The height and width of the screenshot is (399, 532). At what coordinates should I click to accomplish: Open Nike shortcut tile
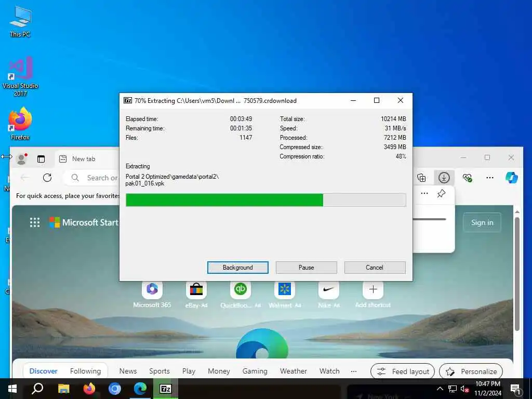[329, 294]
